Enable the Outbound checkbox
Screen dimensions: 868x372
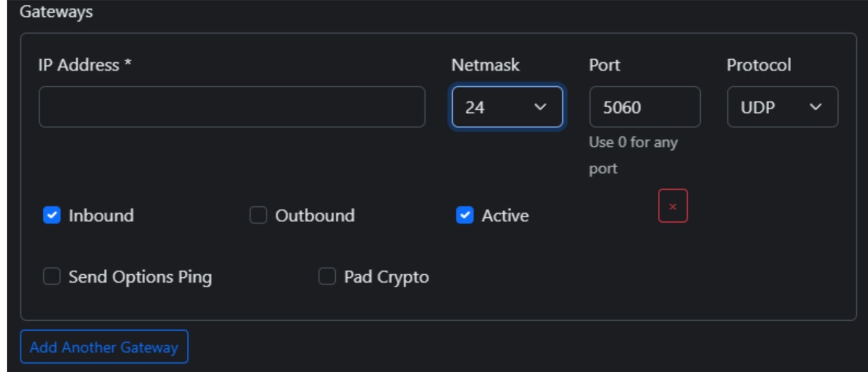click(x=257, y=215)
